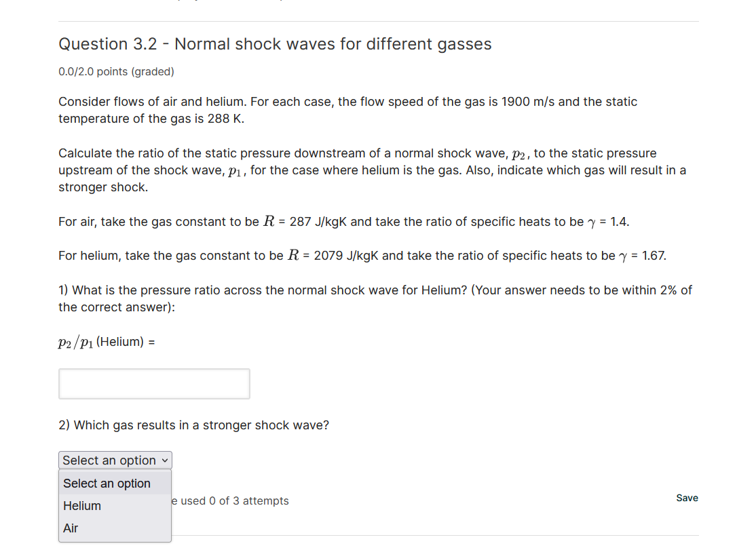Viewport: 756px width, 550px height.
Task: Click the Save button
Action: pos(687,498)
